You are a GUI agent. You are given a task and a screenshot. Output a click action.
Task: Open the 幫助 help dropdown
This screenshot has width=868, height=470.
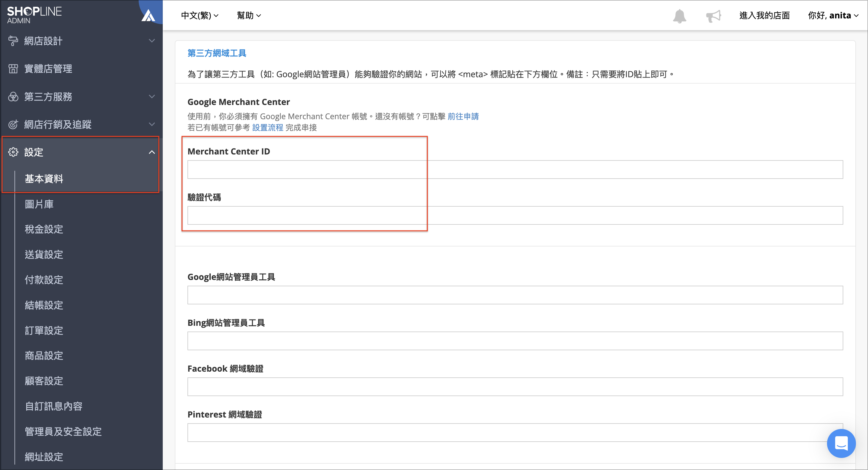pyautogui.click(x=249, y=15)
